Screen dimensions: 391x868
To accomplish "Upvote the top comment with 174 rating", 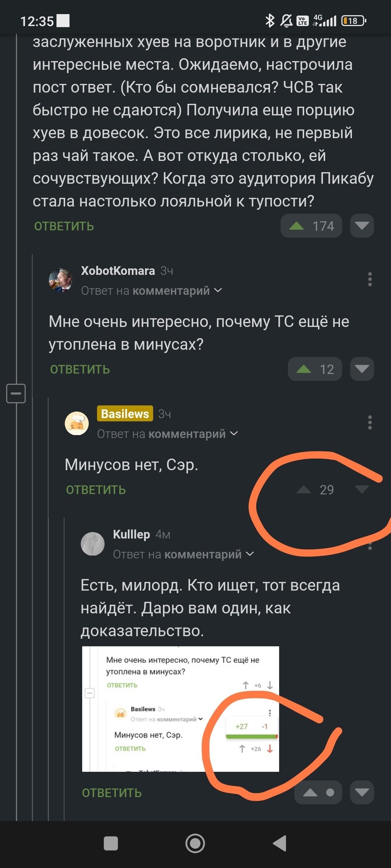I will 297,226.
